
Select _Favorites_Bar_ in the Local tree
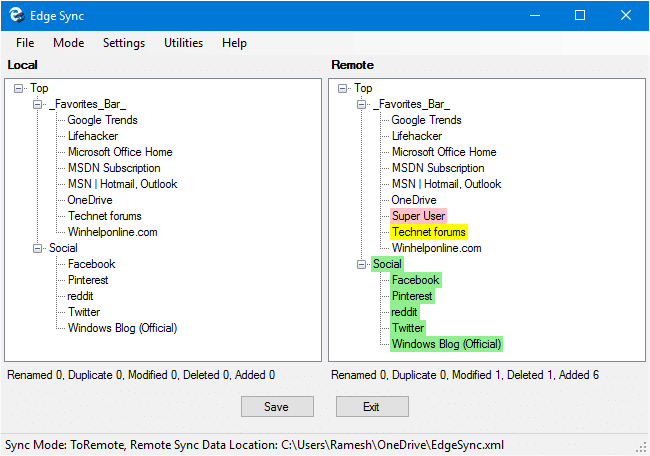click(x=87, y=104)
